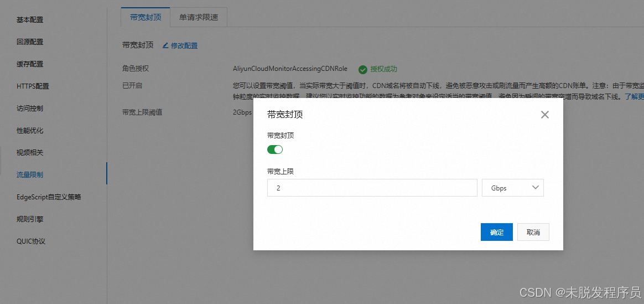Open 规则引擎 in the sidebar
Image resolution: width=644 pixels, height=304 pixels.
29,219
